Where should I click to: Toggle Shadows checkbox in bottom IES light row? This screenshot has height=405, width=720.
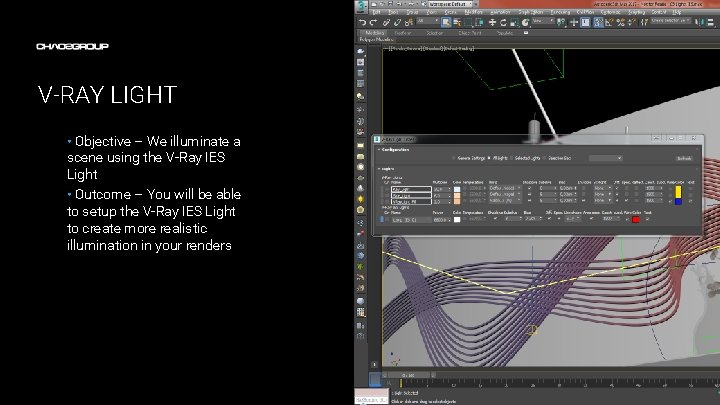pyautogui.click(x=495, y=219)
